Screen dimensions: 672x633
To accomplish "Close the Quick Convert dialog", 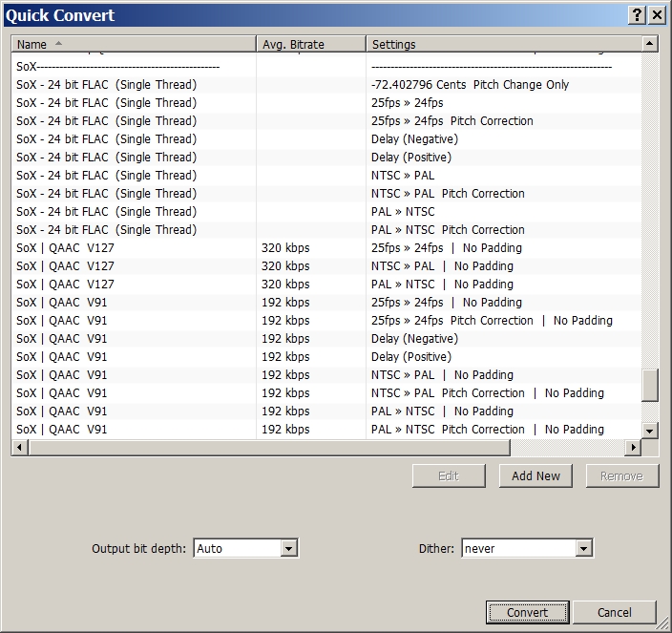I will 657,15.
